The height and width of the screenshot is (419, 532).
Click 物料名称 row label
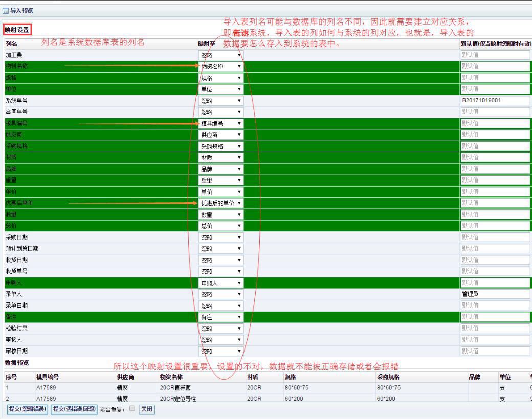[x=16, y=66]
